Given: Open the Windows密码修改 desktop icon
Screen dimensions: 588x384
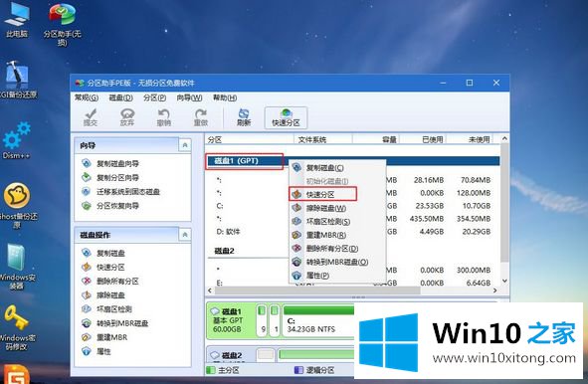Looking at the screenshot, I should pyautogui.click(x=17, y=327).
